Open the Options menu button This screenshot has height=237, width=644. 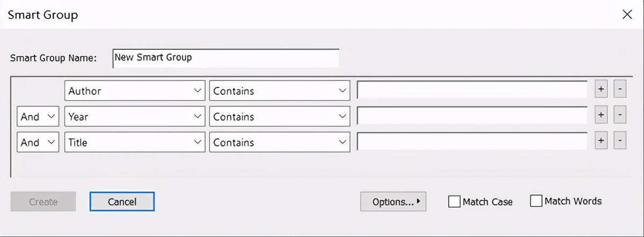click(x=393, y=202)
